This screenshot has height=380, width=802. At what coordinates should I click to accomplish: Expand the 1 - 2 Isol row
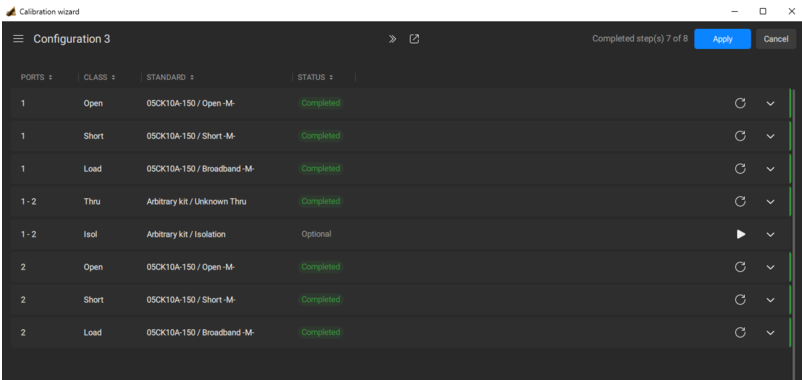point(770,234)
